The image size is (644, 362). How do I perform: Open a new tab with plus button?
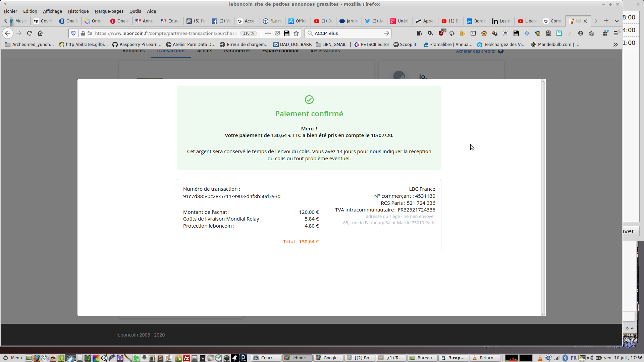606,21
